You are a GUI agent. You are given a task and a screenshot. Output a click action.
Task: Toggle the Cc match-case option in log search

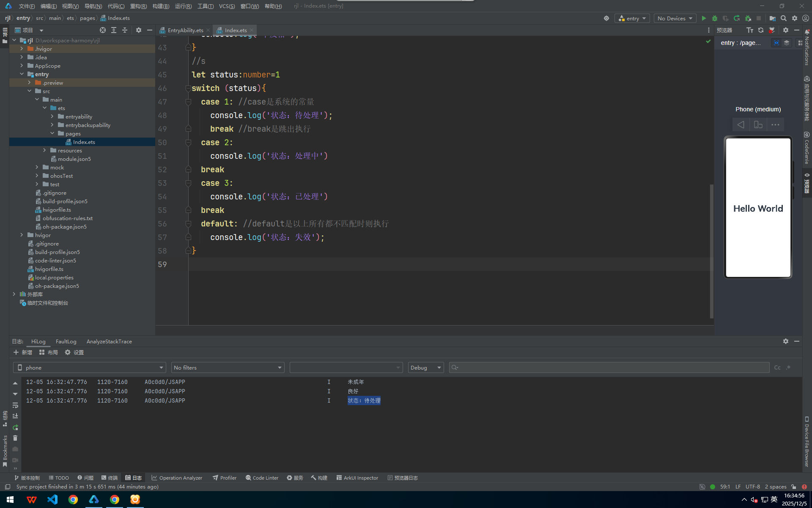click(x=777, y=367)
